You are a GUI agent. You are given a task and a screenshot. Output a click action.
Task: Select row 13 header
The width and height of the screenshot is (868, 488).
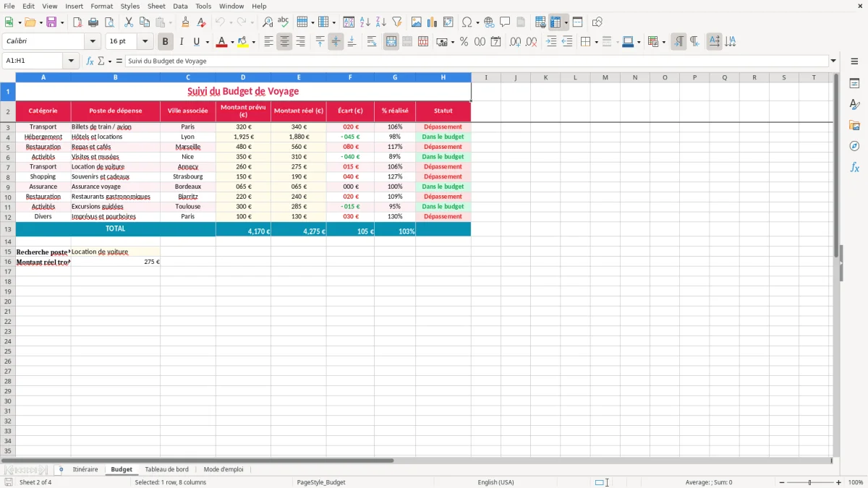point(8,229)
